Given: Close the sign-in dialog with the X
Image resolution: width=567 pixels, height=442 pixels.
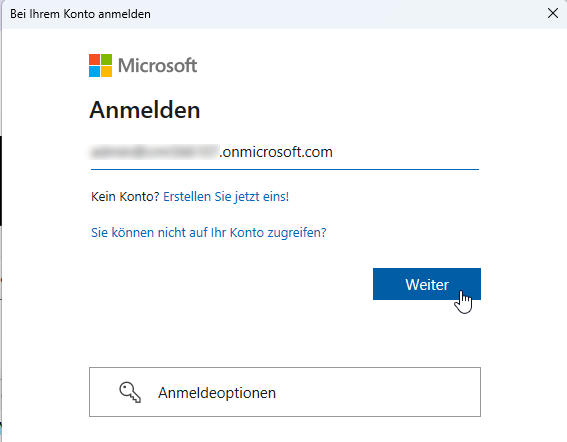Looking at the screenshot, I should coord(553,13).
